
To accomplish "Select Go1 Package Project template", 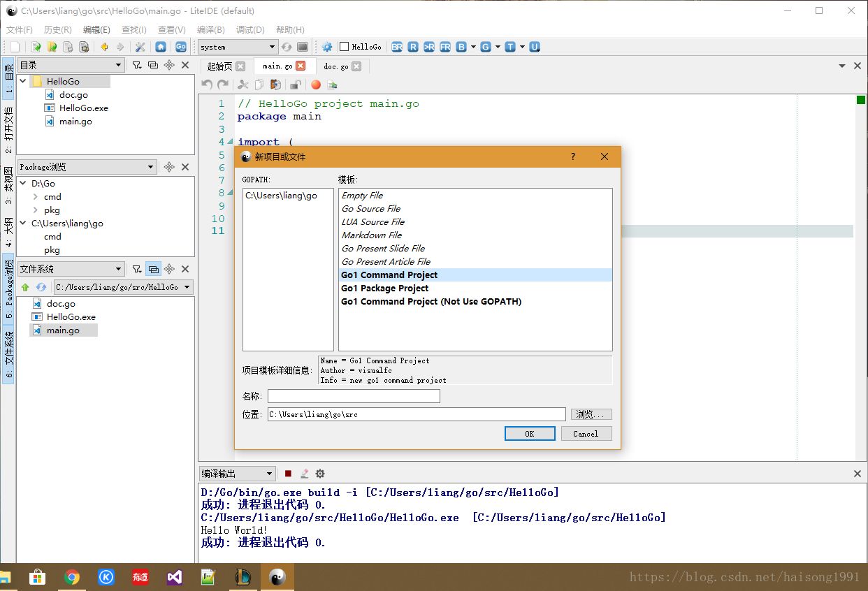I will [x=475, y=288].
